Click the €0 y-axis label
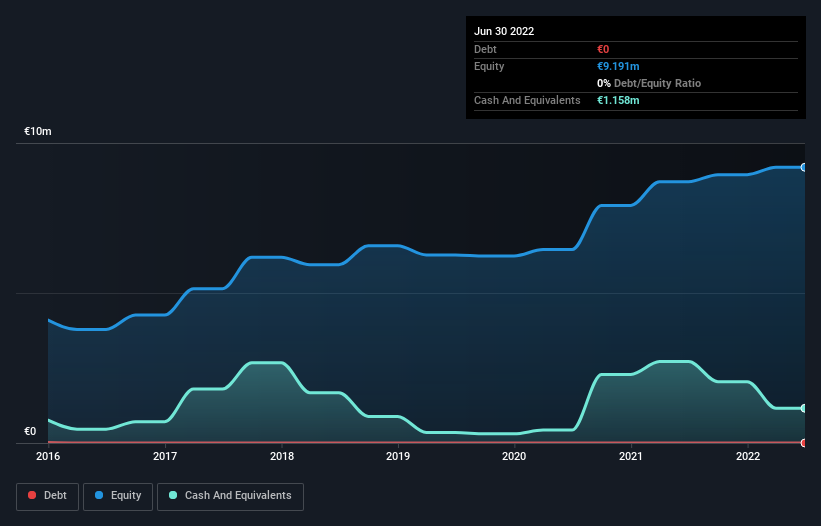 (30, 431)
